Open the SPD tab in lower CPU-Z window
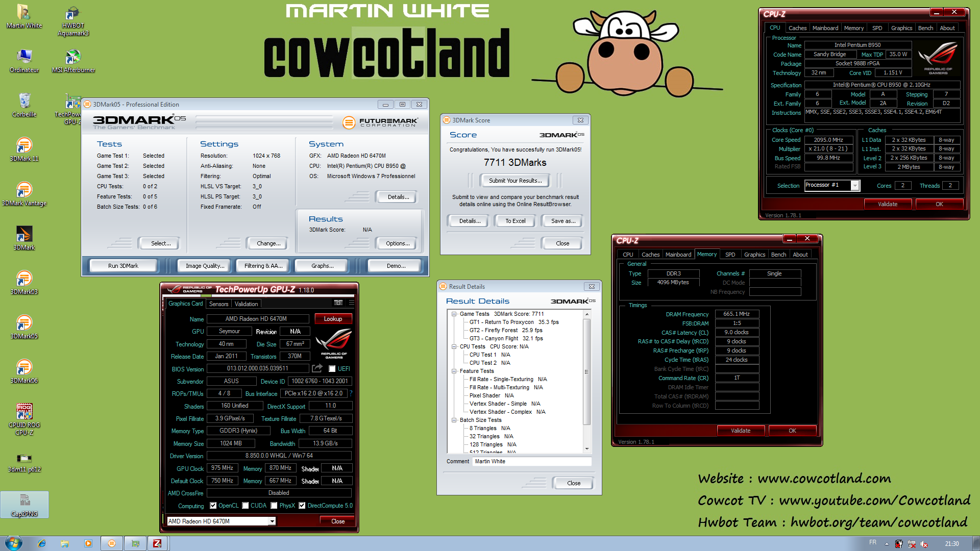The height and width of the screenshot is (551, 980). pos(730,255)
